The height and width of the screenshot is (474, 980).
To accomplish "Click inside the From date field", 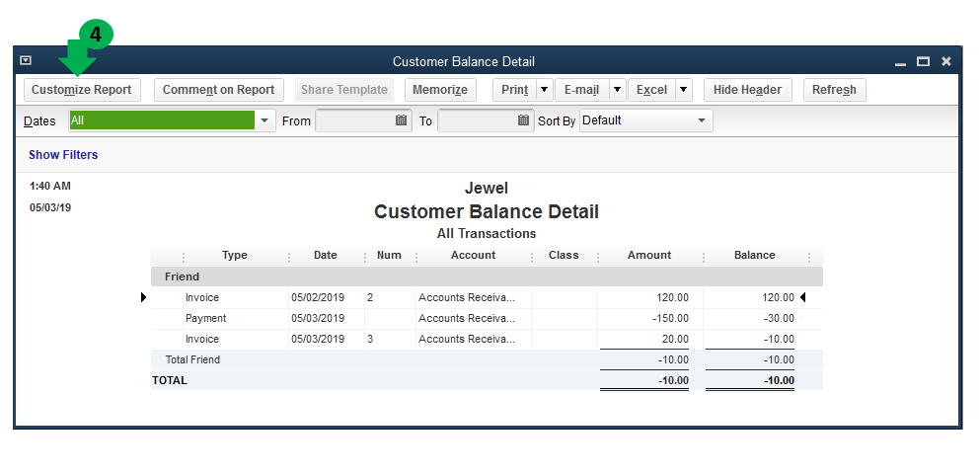I will (353, 120).
